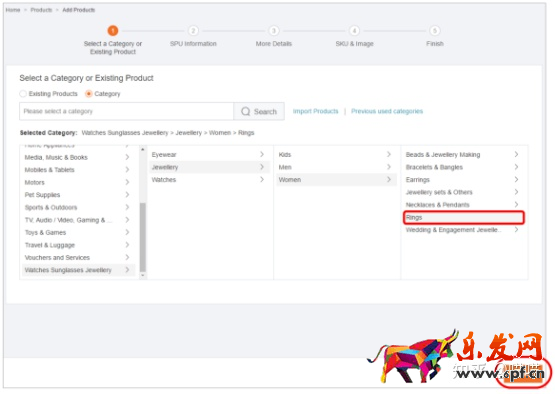Open the Import Products link
The image size is (555, 394).
pyautogui.click(x=315, y=111)
